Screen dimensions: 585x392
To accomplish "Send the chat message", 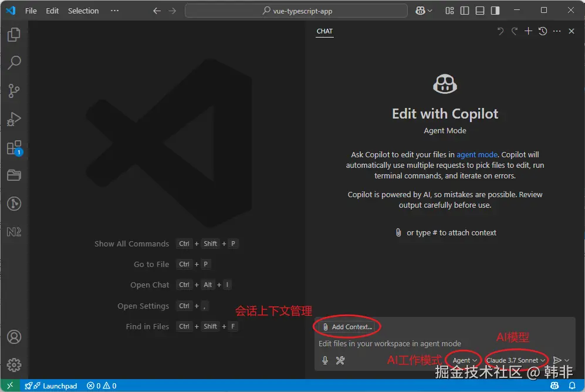I will click(x=557, y=360).
